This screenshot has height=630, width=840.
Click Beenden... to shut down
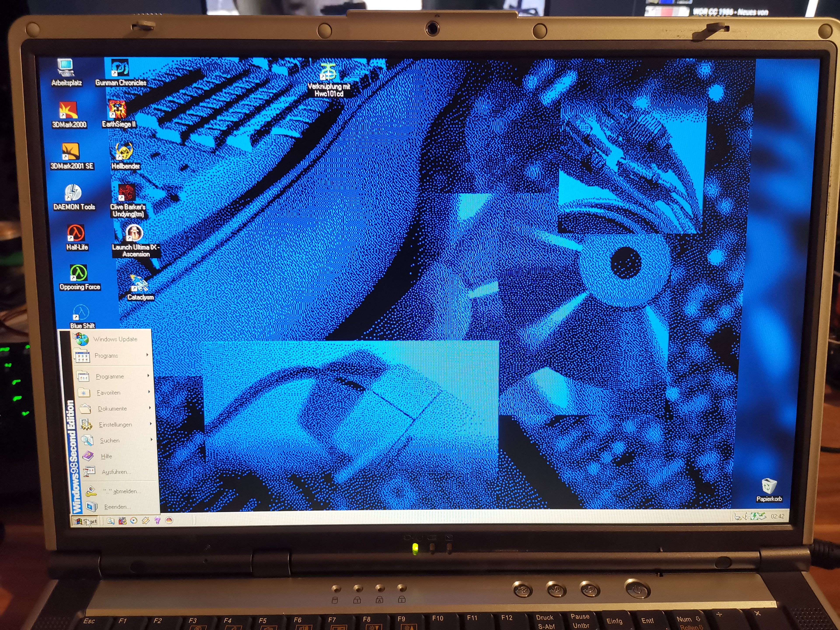(117, 507)
